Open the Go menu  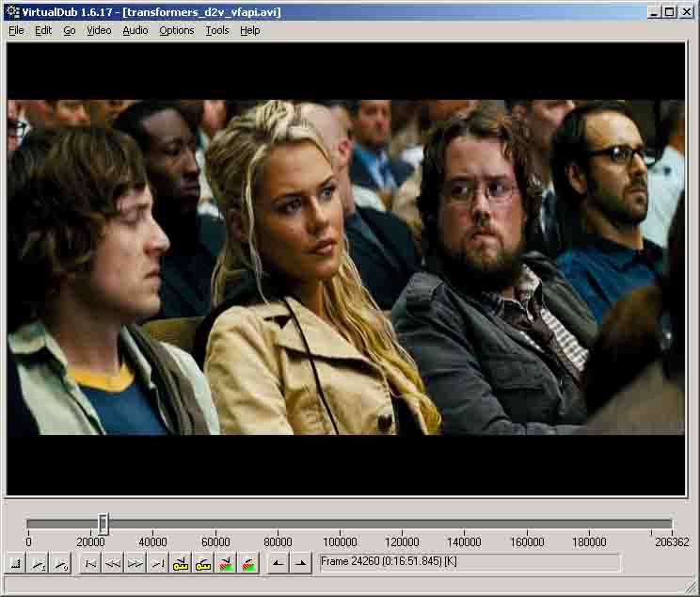pos(70,30)
